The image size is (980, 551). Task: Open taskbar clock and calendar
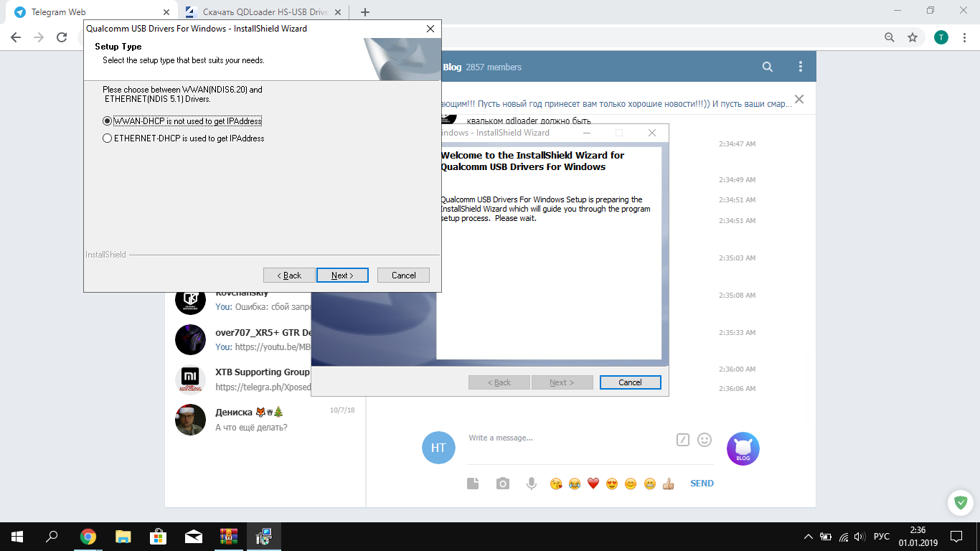918,537
